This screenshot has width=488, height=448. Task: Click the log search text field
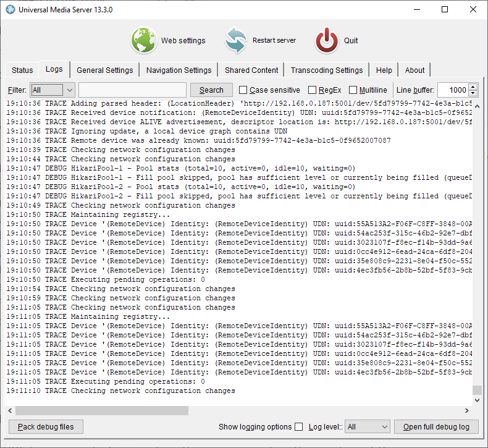pos(133,90)
